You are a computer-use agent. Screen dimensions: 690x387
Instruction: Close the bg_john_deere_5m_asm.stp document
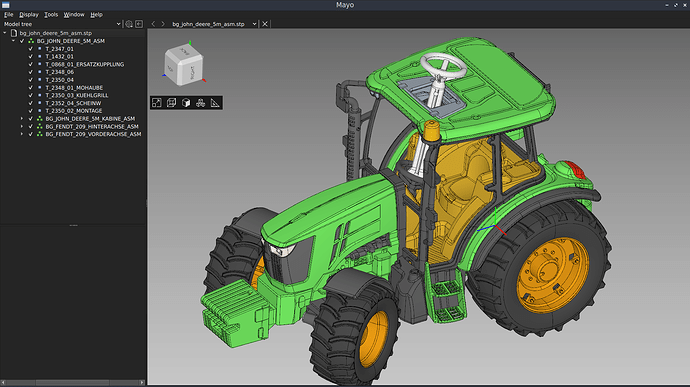pyautogui.click(x=265, y=24)
